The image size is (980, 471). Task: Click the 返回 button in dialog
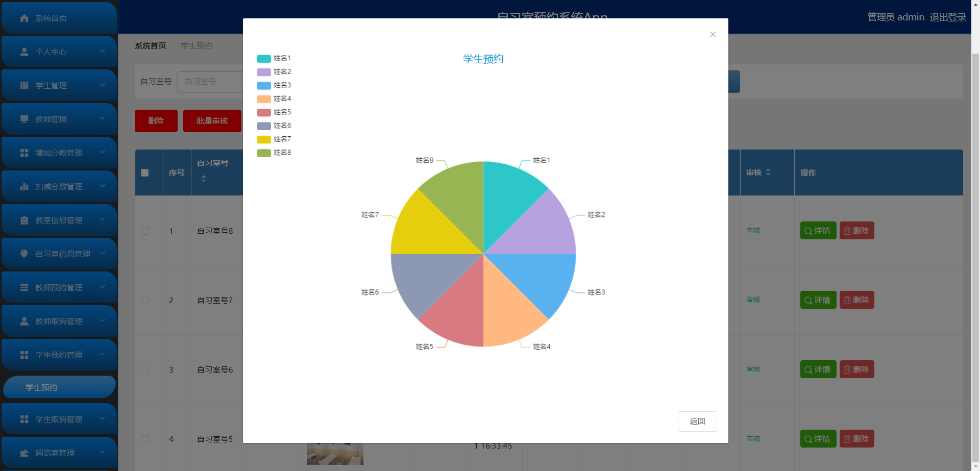pos(697,422)
